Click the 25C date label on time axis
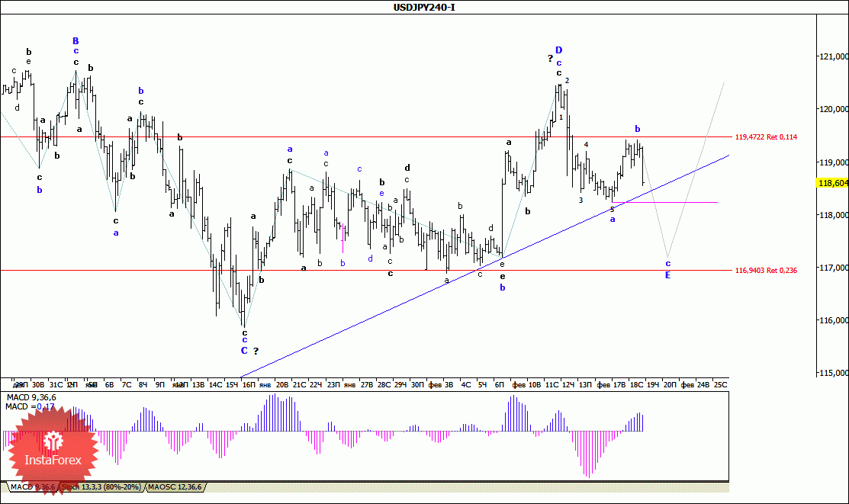This screenshot has height=504, width=849. point(721,384)
